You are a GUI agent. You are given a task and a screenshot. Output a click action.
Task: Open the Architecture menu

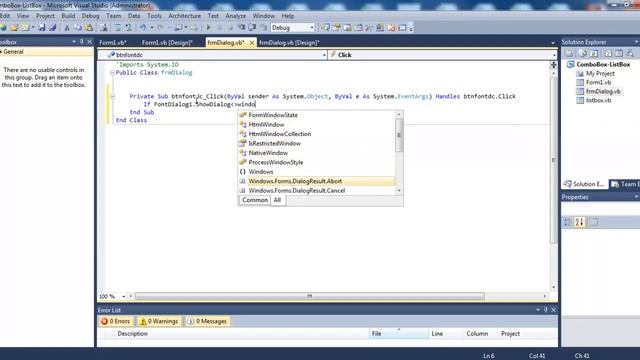coord(184,16)
